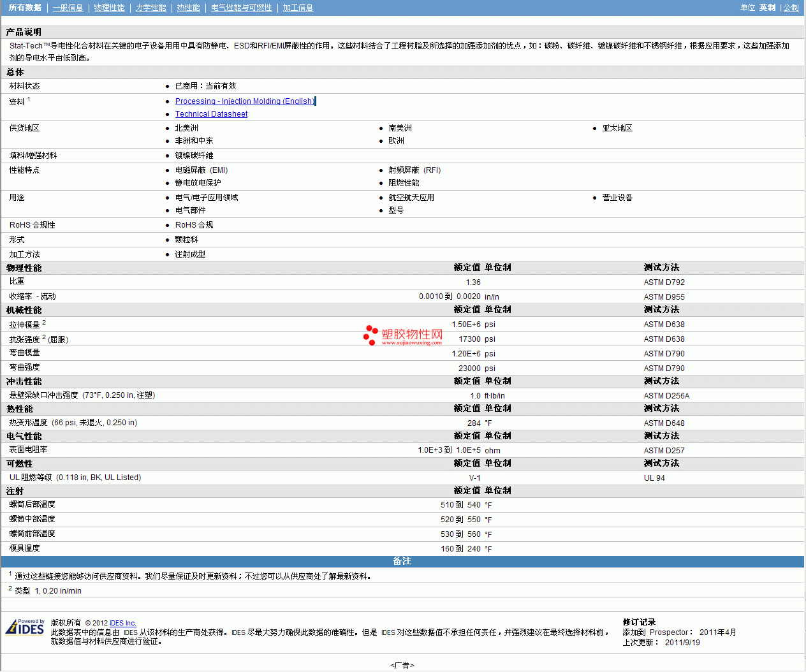Viewport: 806px width, 672px height.
Task: Click the 广告 placeholder at page bottom
Action: point(402,665)
